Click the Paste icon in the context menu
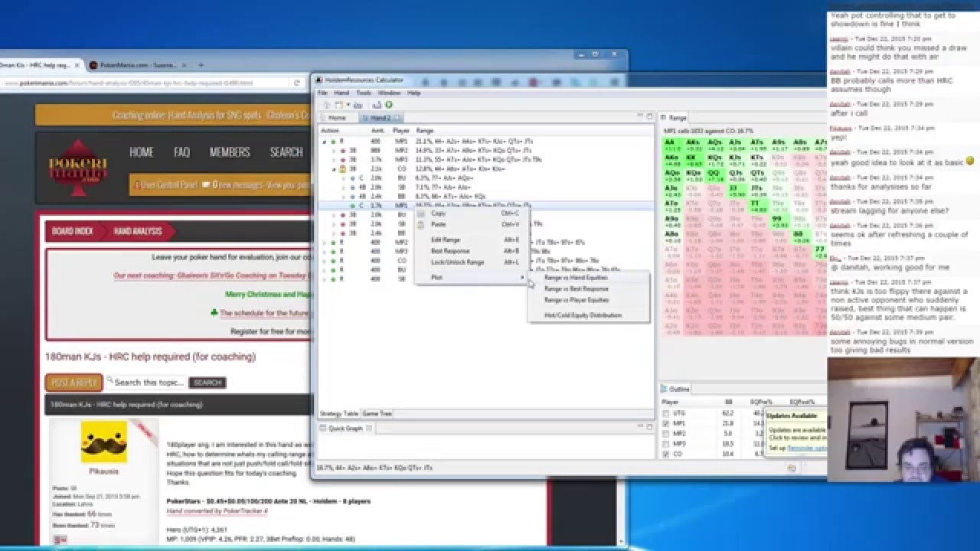980x551 pixels. pyautogui.click(x=420, y=225)
